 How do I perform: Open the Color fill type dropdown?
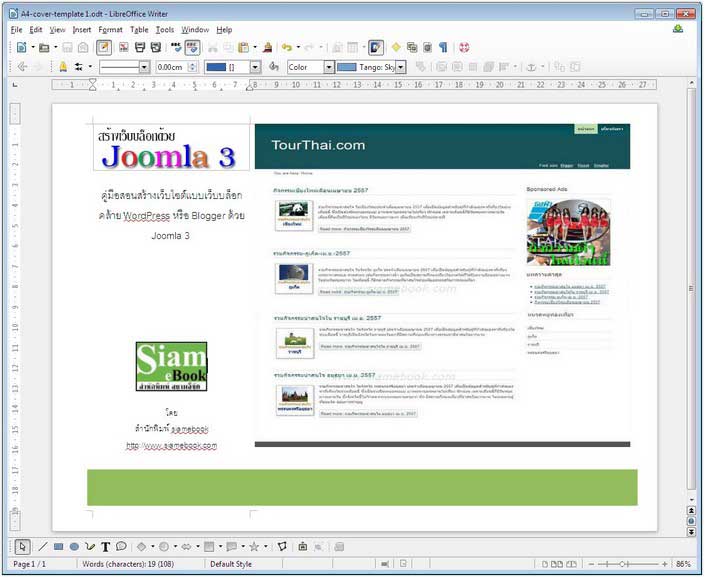coord(329,67)
